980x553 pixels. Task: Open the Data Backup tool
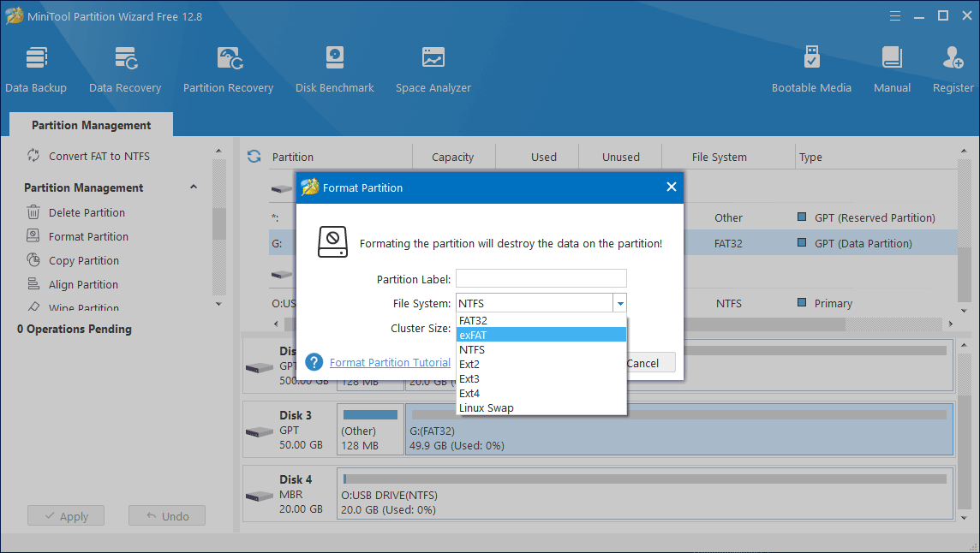(x=36, y=70)
